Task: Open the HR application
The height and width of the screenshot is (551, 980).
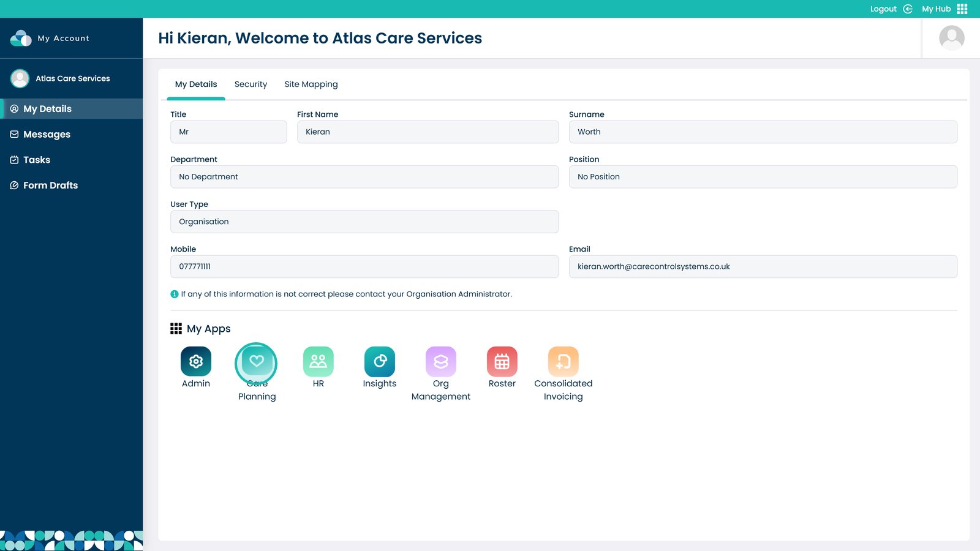Action: [x=318, y=362]
